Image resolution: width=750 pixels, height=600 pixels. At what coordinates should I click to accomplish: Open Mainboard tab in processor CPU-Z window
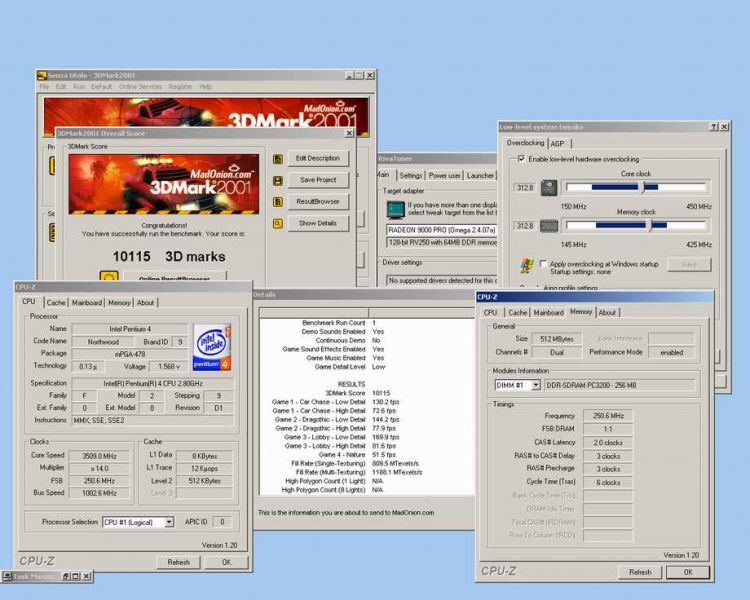coord(87,303)
